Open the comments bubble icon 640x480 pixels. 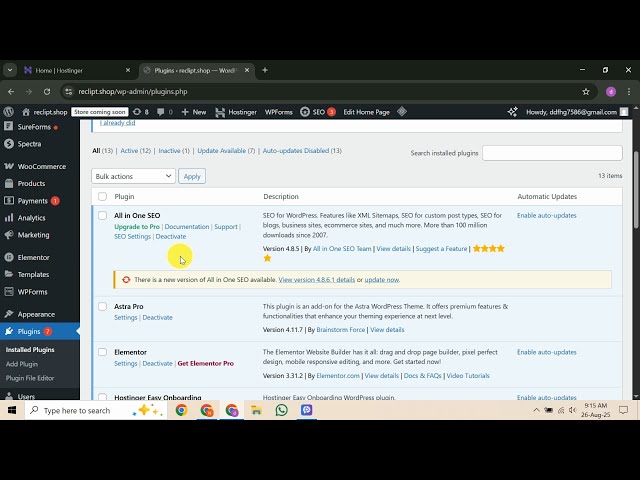click(x=161, y=112)
